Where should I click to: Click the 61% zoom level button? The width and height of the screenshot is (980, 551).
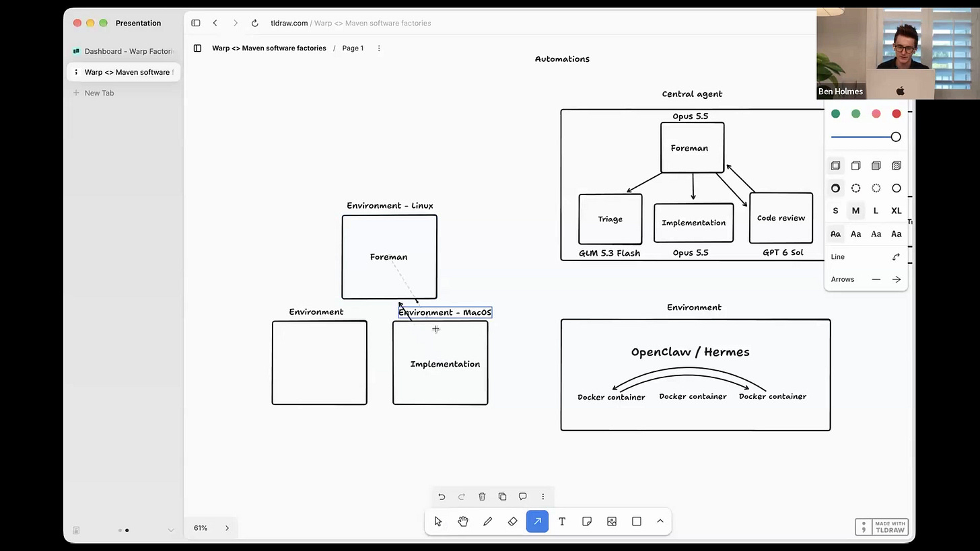(x=201, y=528)
